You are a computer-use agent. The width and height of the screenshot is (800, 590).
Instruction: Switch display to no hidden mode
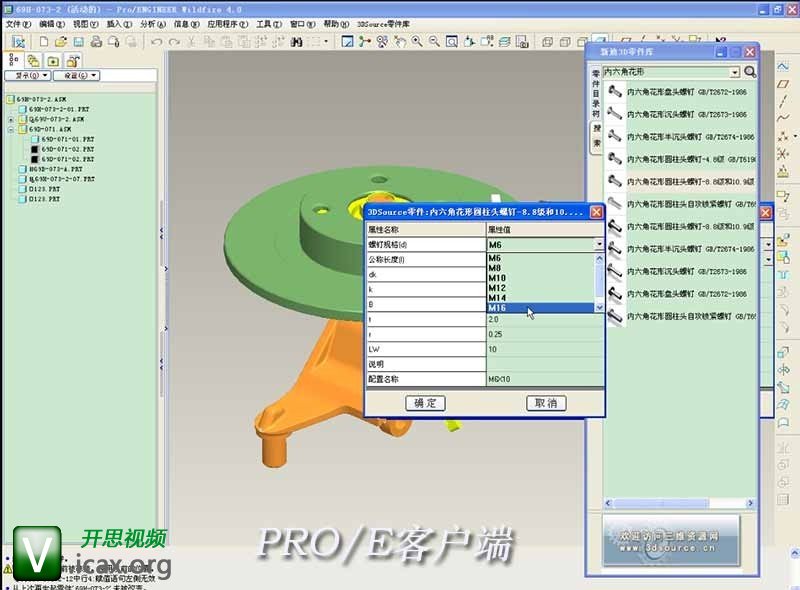click(582, 42)
